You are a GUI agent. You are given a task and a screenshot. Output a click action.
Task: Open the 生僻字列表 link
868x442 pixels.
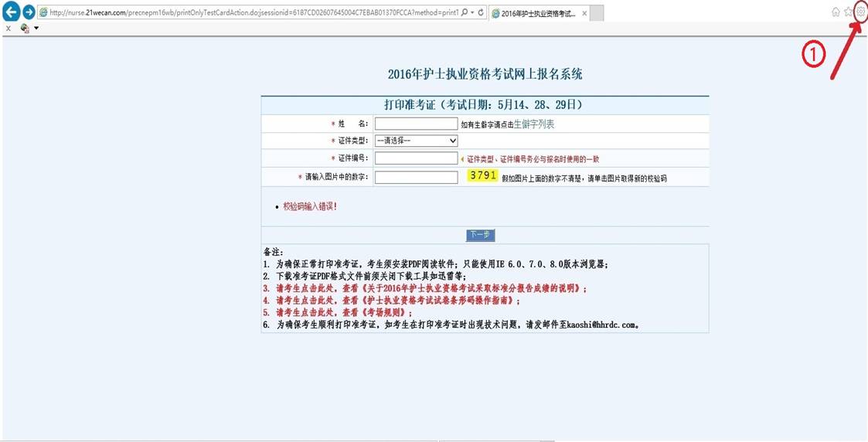pyautogui.click(x=534, y=124)
